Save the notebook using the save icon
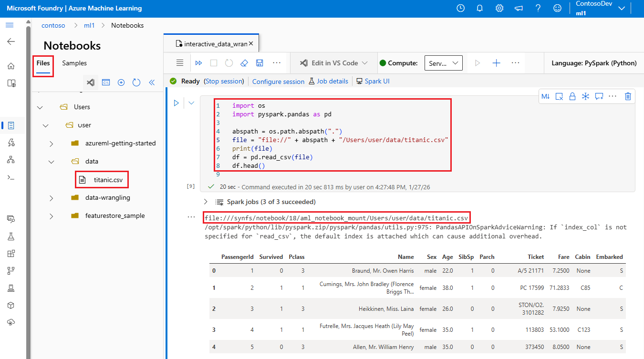This screenshot has width=644, height=359. [259, 62]
